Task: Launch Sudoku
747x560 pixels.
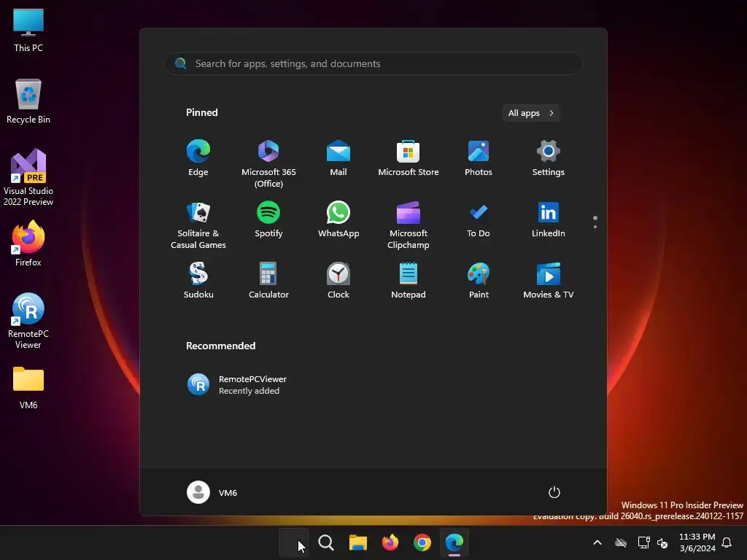Action: tap(198, 281)
